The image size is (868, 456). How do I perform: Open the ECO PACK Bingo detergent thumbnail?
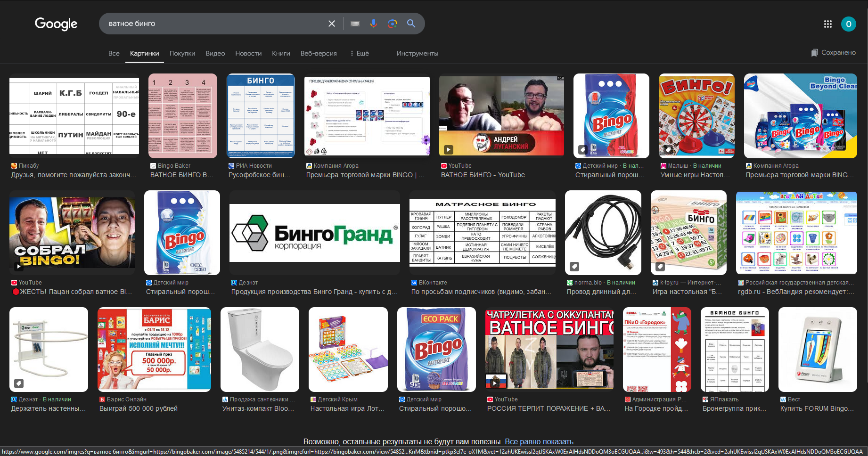(436, 350)
